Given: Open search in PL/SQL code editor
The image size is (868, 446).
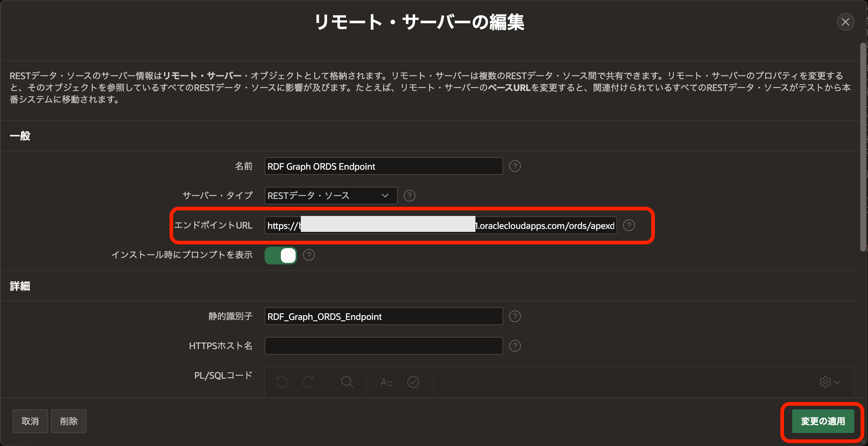Looking at the screenshot, I should (347, 382).
